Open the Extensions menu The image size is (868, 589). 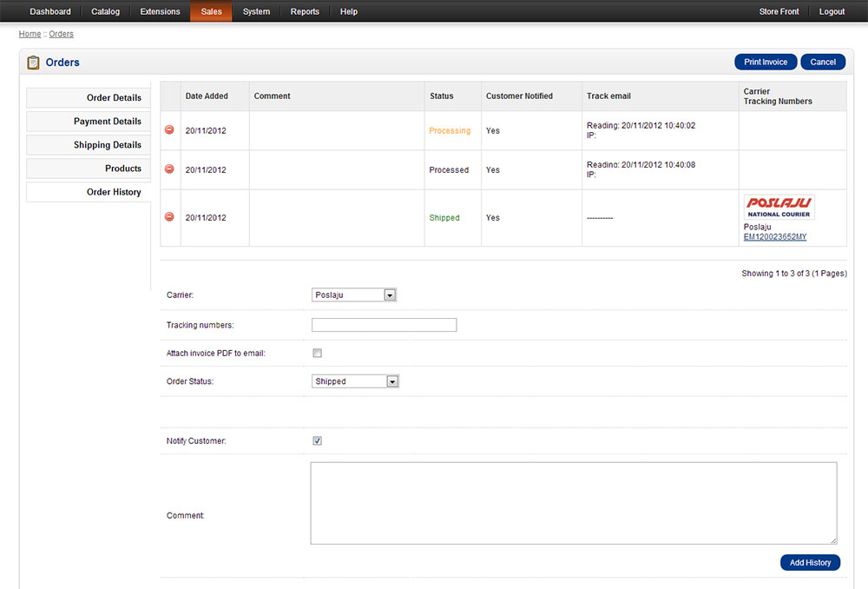coord(160,11)
